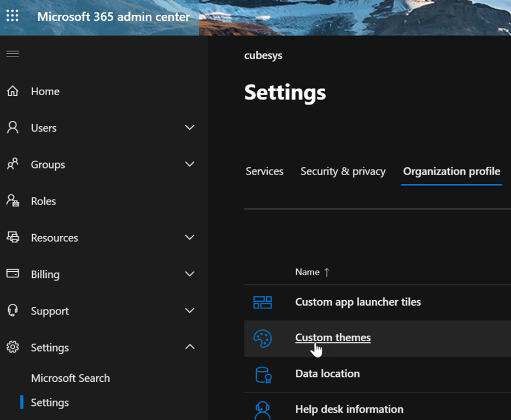Switch to Security & privacy tab

pyautogui.click(x=343, y=171)
